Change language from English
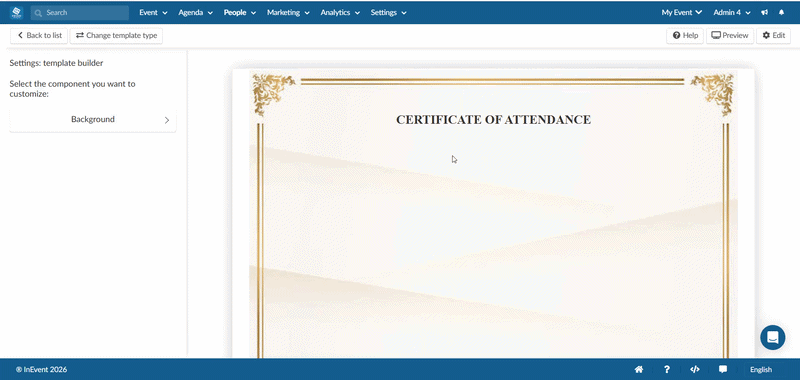Image resolution: width=800 pixels, height=380 pixels. (761, 370)
